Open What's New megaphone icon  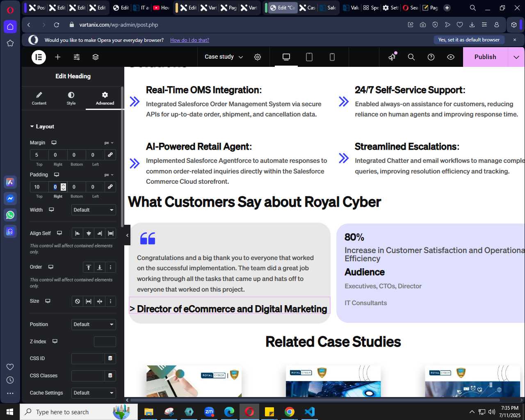pyautogui.click(x=392, y=57)
